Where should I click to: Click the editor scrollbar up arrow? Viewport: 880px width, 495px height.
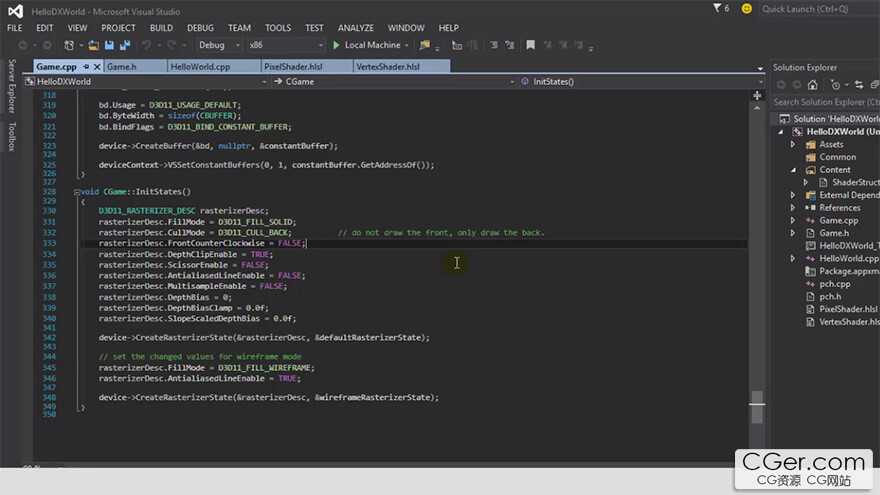(757, 107)
